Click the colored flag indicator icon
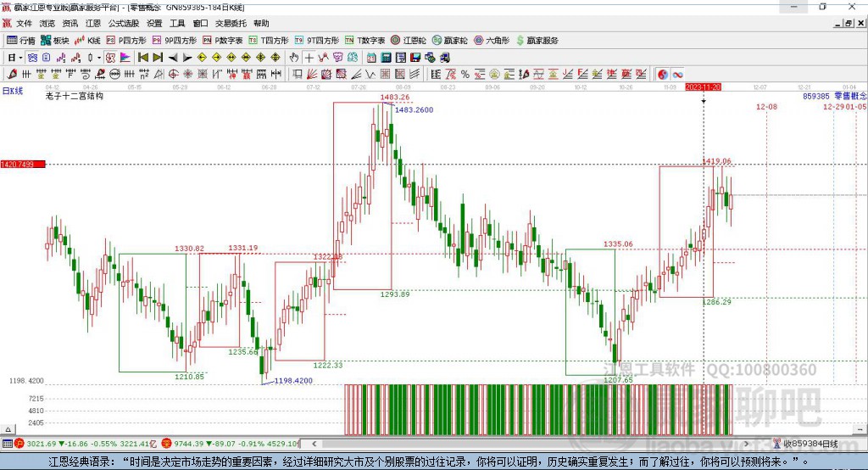Image resolution: width=868 pixels, height=470 pixels. click(125, 58)
